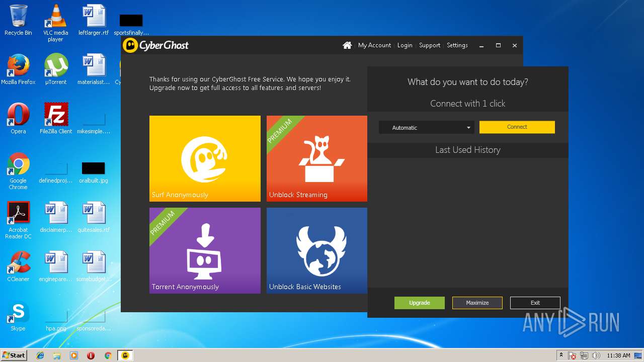Click Windows Explorer folder taskbar icon

pos(57,355)
